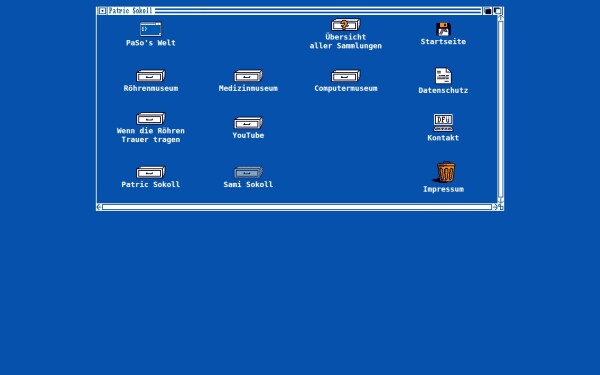Click the Startseite text label

tap(443, 42)
